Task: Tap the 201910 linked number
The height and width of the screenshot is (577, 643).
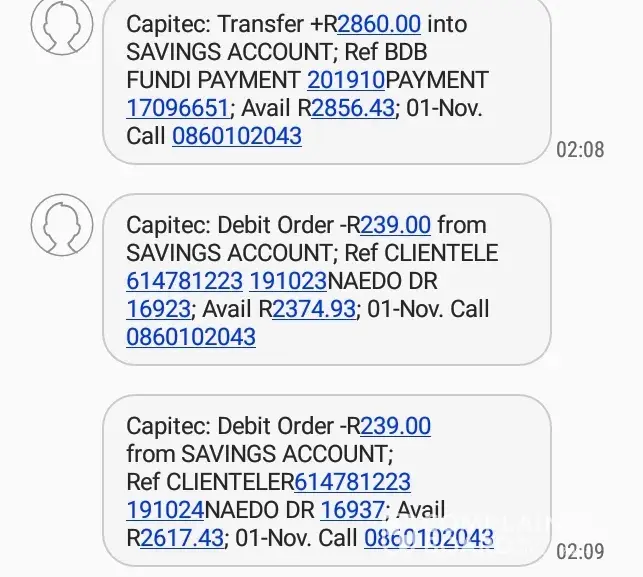Action: click(346, 79)
